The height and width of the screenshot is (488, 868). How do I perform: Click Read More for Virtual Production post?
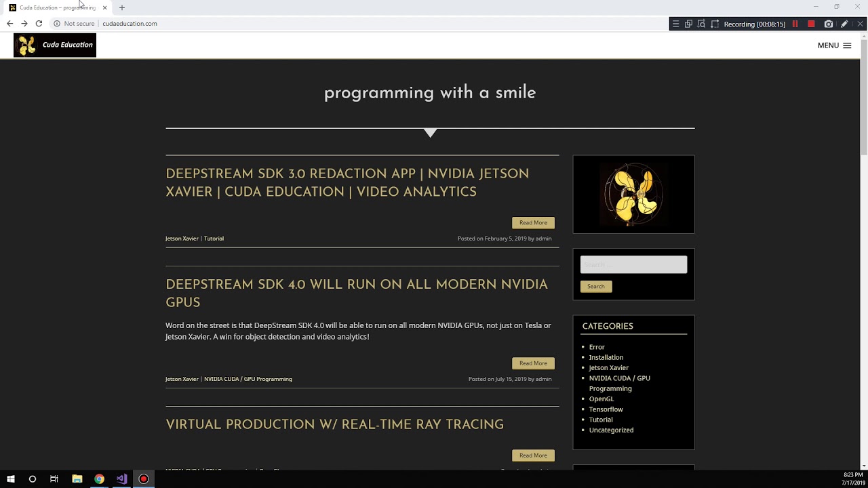(x=533, y=455)
